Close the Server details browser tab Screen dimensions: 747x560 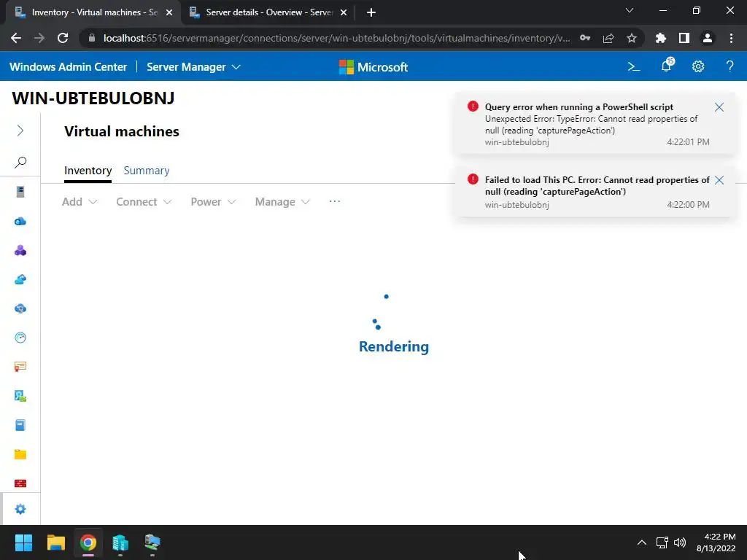344,13
